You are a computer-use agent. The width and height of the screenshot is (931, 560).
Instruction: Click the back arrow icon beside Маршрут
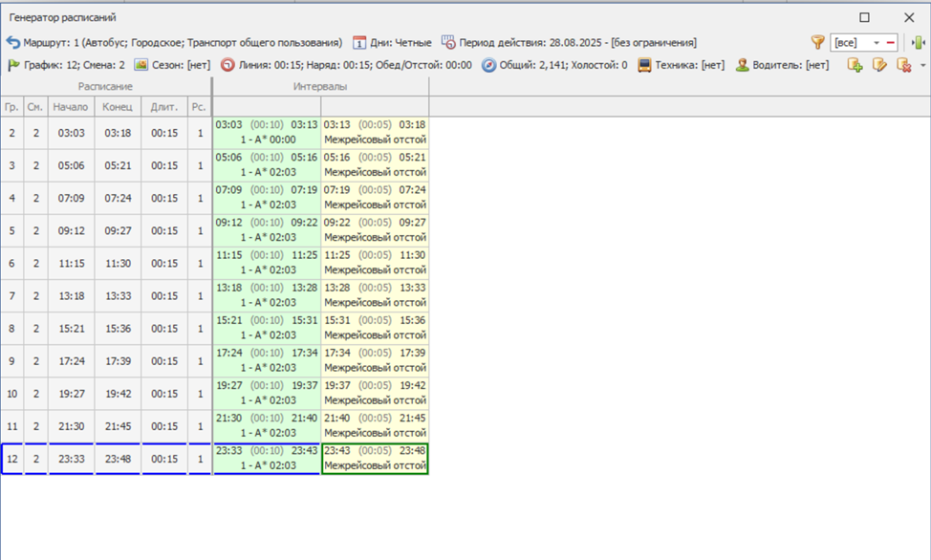(13, 43)
